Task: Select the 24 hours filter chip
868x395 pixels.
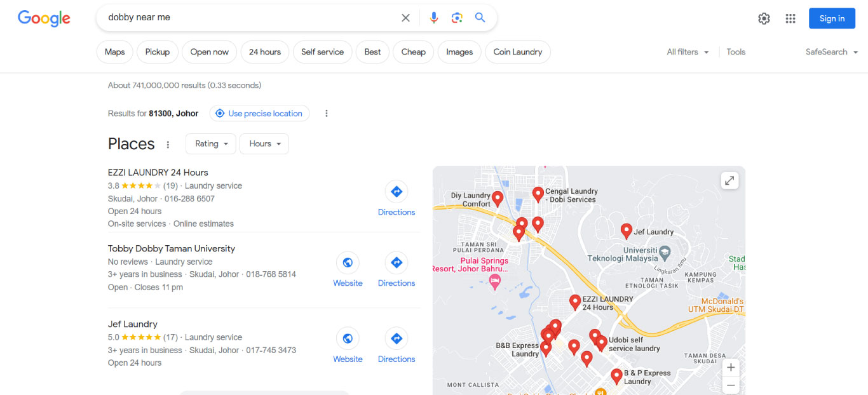Action: (265, 52)
